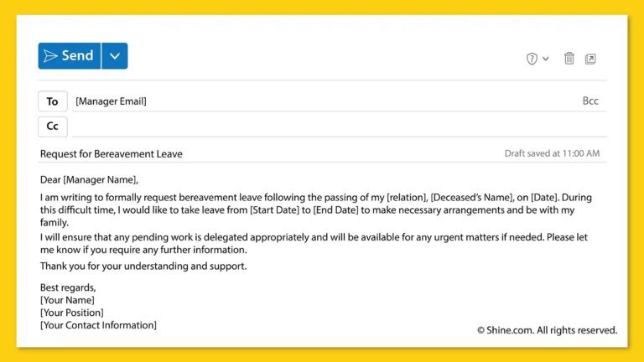Discard the draft with the trash icon

[x=569, y=59]
